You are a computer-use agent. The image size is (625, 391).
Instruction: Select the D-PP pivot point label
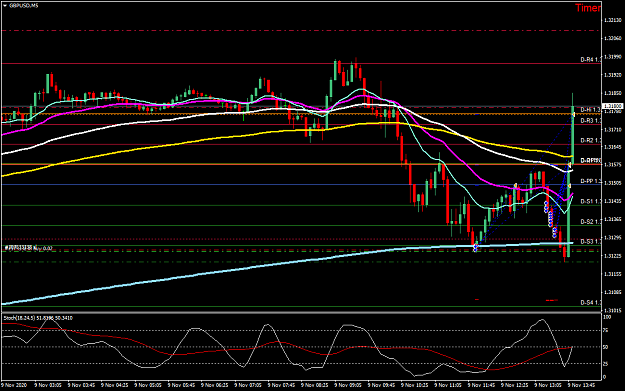tap(590, 181)
